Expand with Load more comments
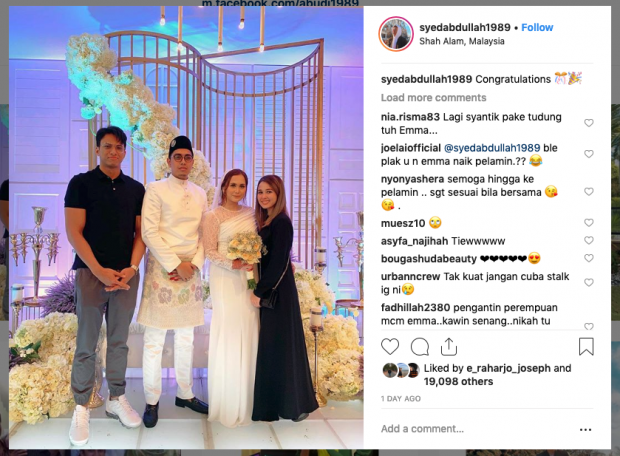 [x=433, y=98]
